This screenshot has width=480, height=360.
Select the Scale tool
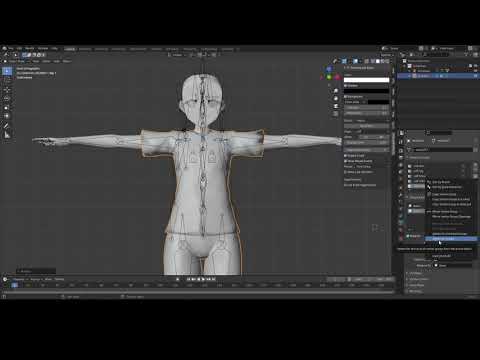point(7,108)
